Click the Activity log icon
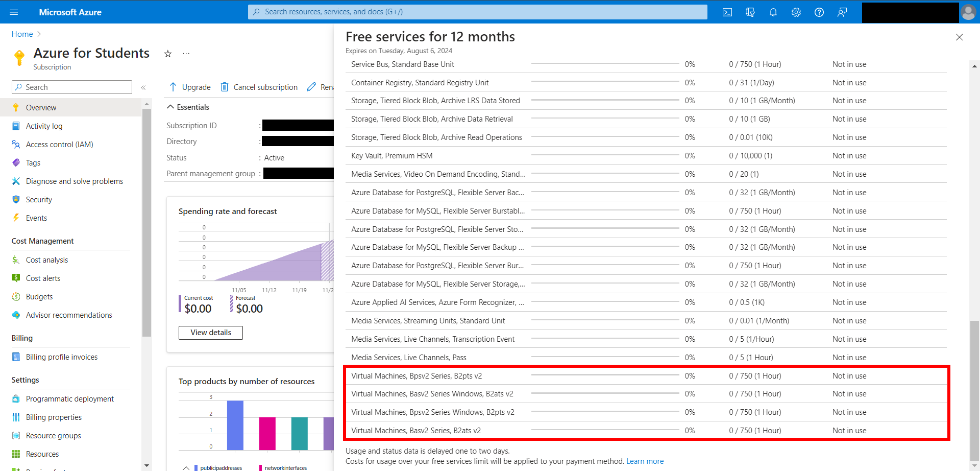This screenshot has width=980, height=471. [x=16, y=126]
